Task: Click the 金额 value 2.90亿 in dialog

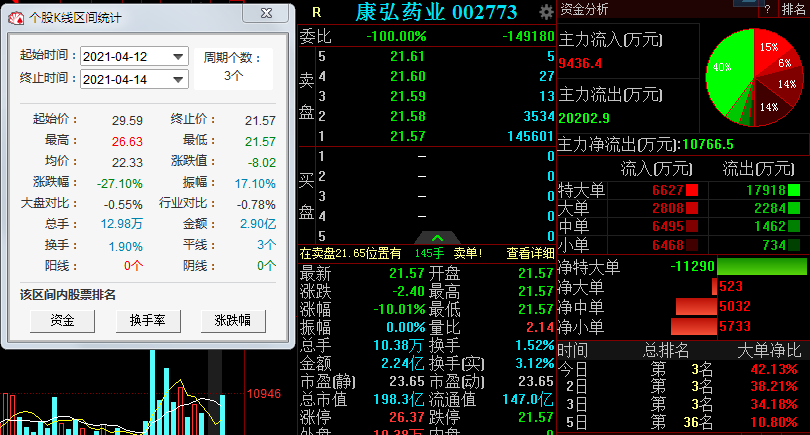Action: [x=258, y=224]
